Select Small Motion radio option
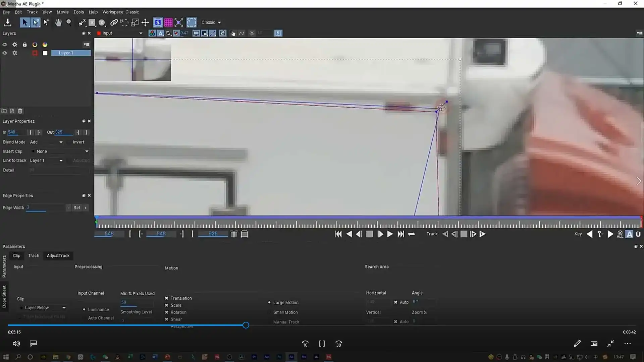The image size is (644, 362). pos(269,312)
